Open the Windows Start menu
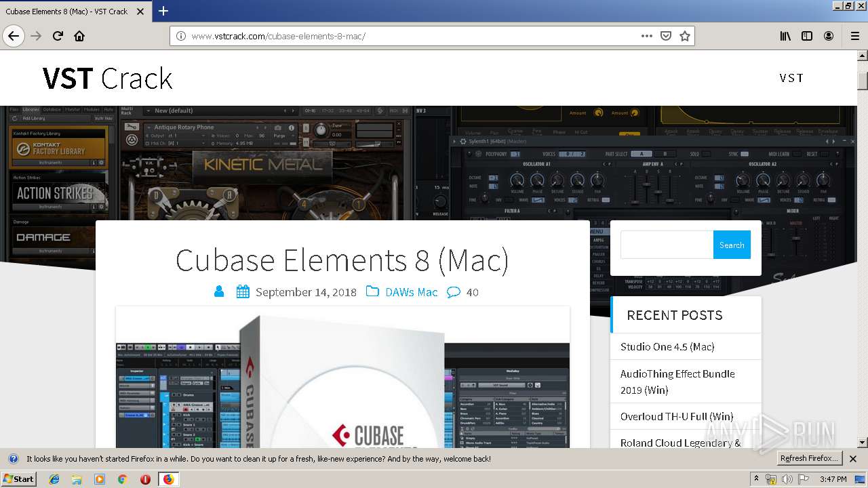The image size is (868, 488). 18,479
